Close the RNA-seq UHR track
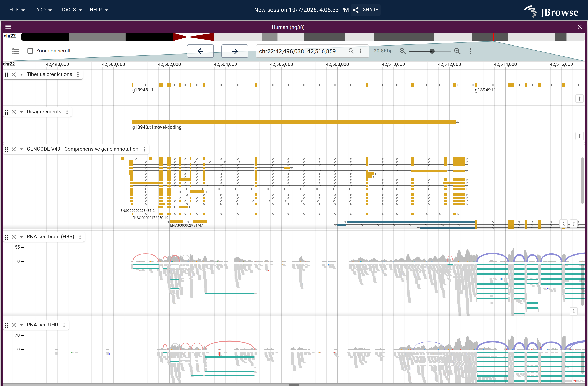This screenshot has height=386, width=588. (x=14, y=325)
